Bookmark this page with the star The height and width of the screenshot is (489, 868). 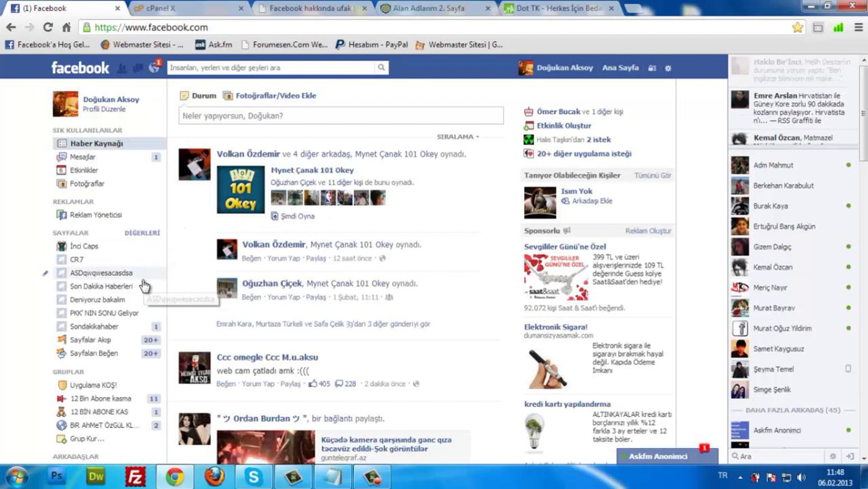(797, 27)
